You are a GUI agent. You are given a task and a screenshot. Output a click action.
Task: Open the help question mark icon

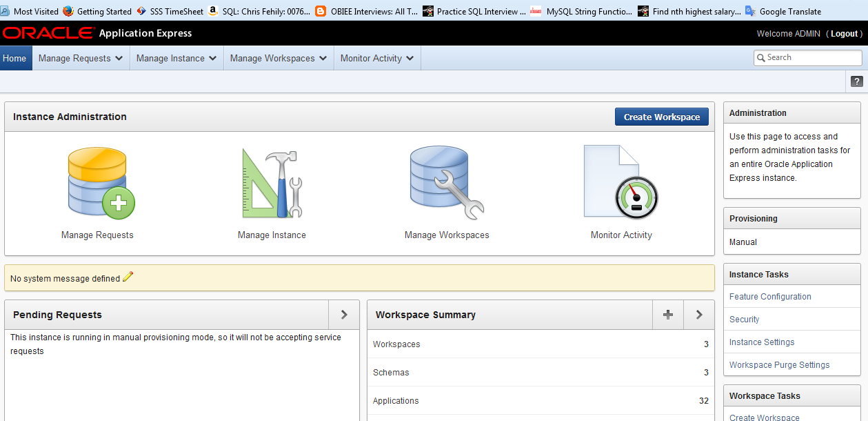click(857, 81)
